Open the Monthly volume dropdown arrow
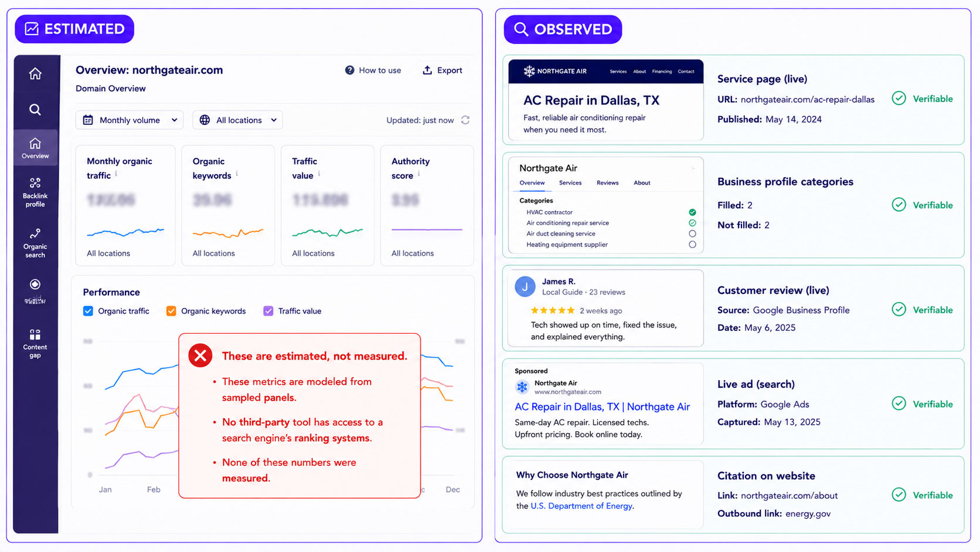The height and width of the screenshot is (552, 980). 174,120
